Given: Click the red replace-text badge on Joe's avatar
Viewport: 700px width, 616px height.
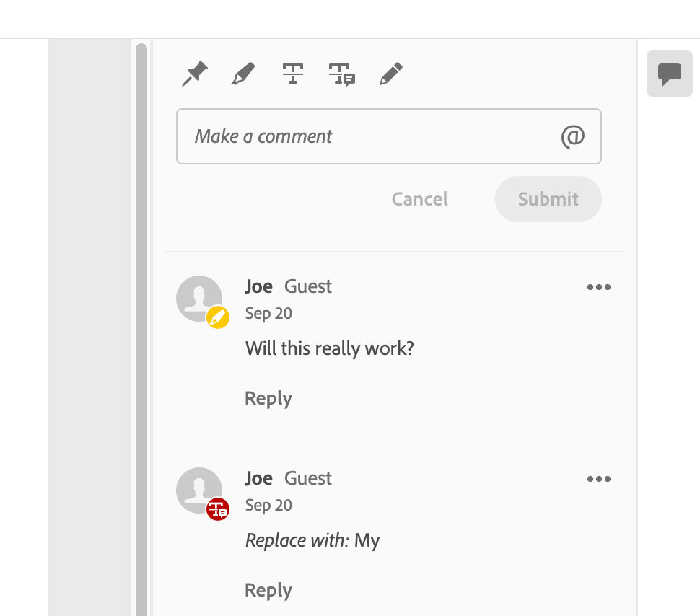Looking at the screenshot, I should click(x=218, y=509).
